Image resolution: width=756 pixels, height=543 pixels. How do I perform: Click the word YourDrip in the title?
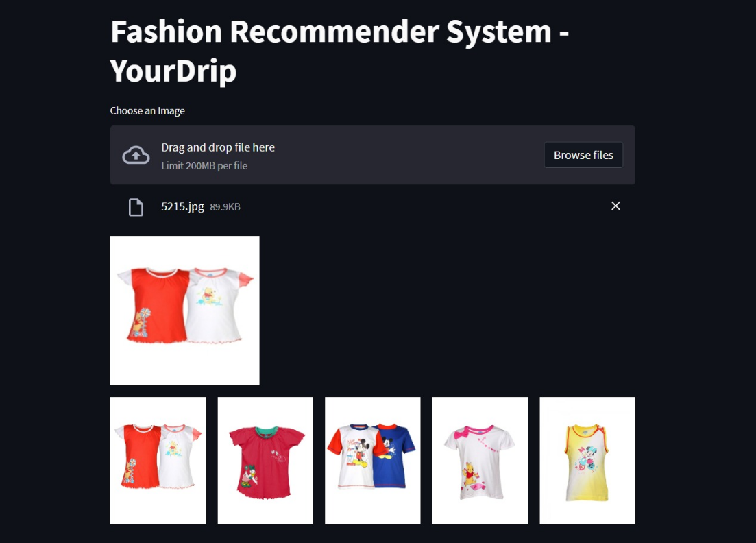173,71
